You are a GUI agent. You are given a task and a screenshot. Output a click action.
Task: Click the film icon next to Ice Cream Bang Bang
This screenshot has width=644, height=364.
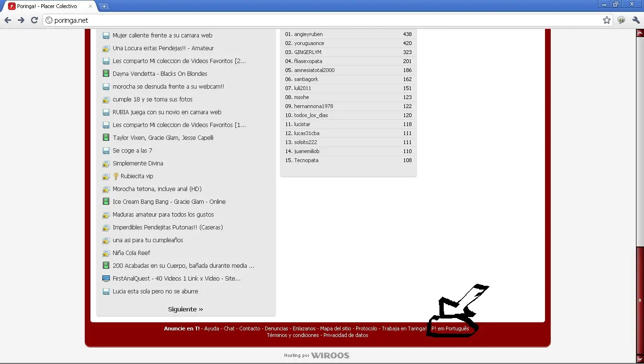tap(106, 202)
